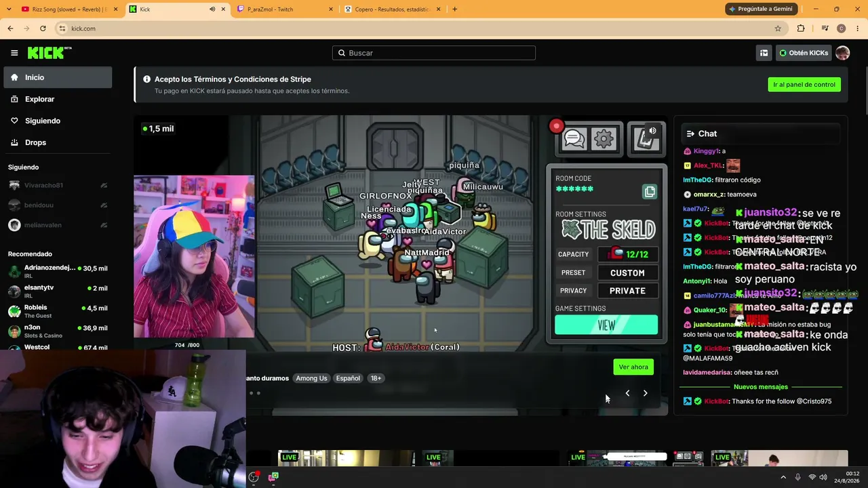Open a new browser tab
This screenshot has width=868, height=488.
point(454,9)
